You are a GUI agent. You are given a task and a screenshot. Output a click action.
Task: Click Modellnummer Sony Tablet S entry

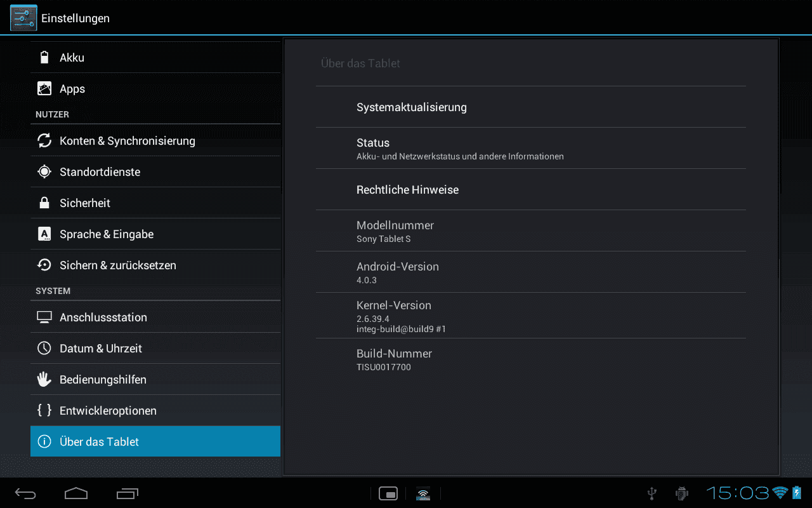click(x=531, y=231)
